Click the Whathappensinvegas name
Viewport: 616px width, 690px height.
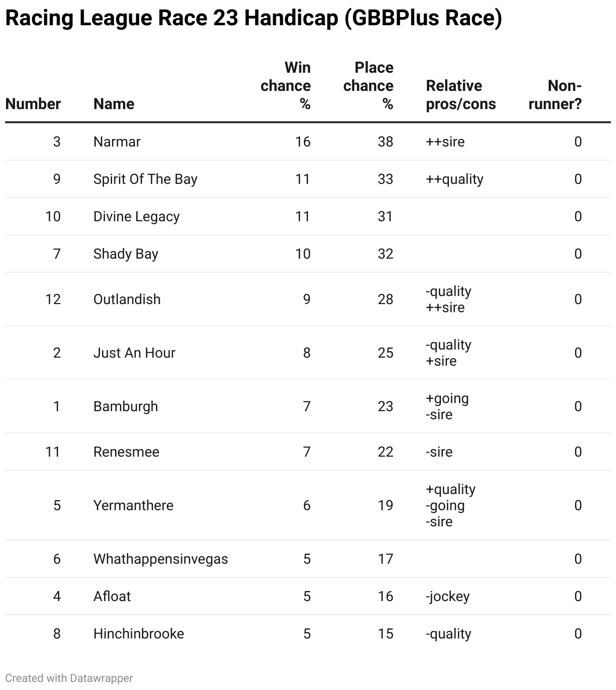click(x=161, y=559)
